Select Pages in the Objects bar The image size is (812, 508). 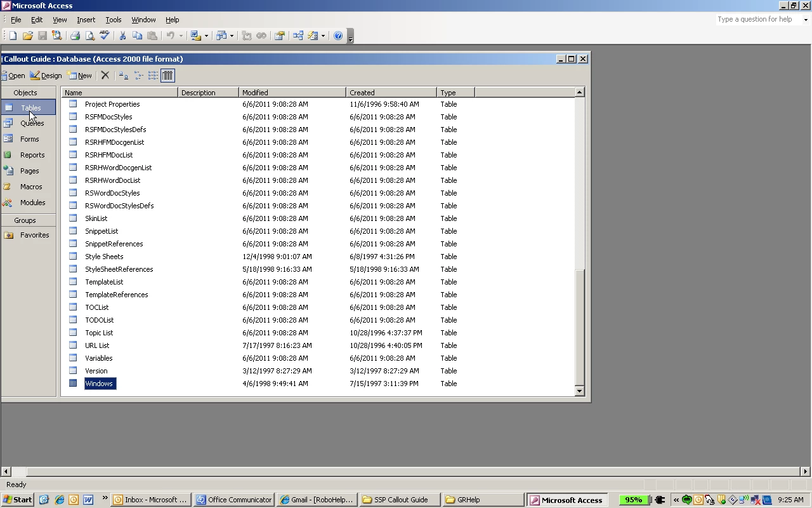coord(29,171)
